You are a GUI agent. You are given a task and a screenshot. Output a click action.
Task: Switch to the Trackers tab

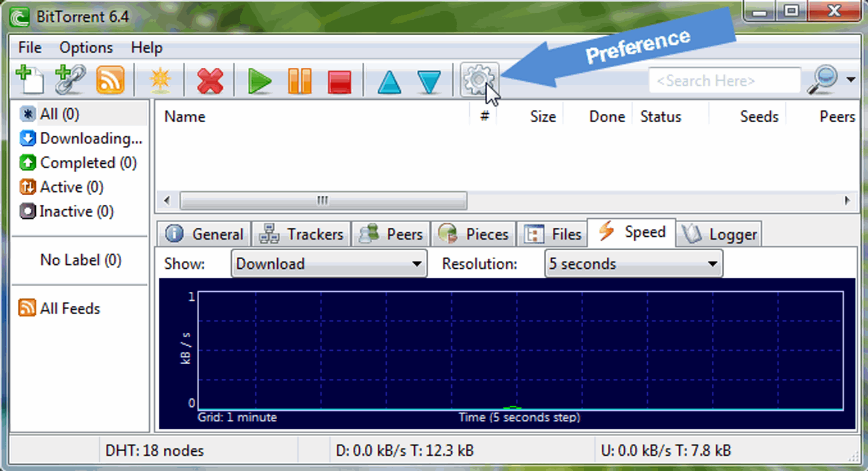300,234
